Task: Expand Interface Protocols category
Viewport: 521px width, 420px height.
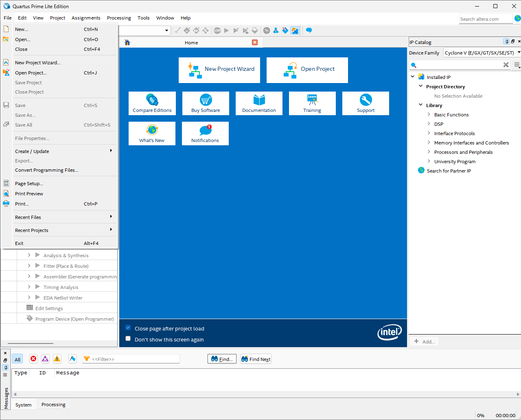Action: coord(429,133)
